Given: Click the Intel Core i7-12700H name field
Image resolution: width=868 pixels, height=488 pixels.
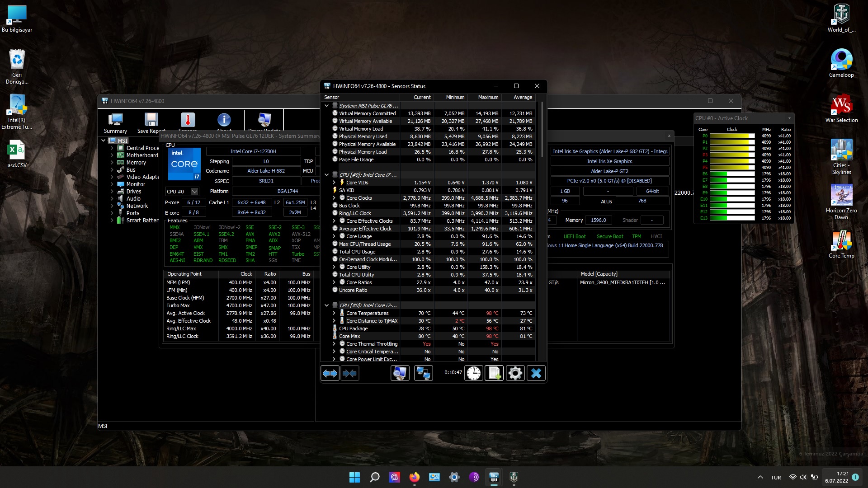Looking at the screenshot, I should [x=253, y=151].
